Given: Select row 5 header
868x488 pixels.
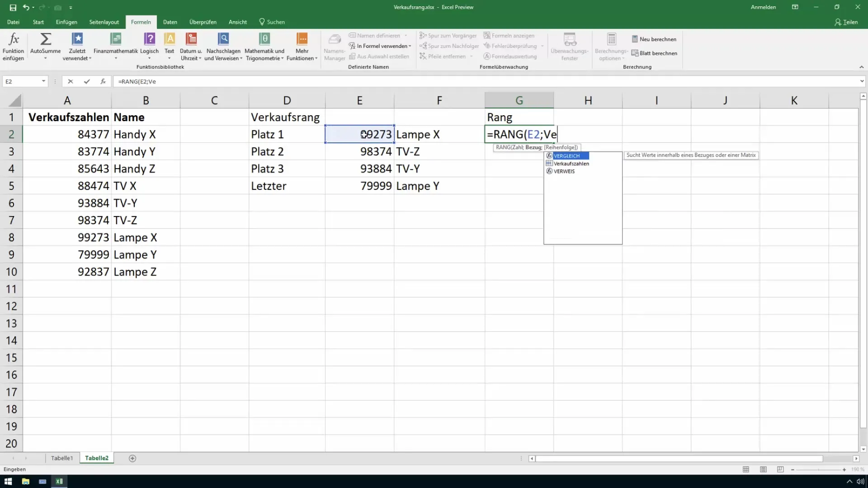Looking at the screenshot, I should (x=11, y=186).
